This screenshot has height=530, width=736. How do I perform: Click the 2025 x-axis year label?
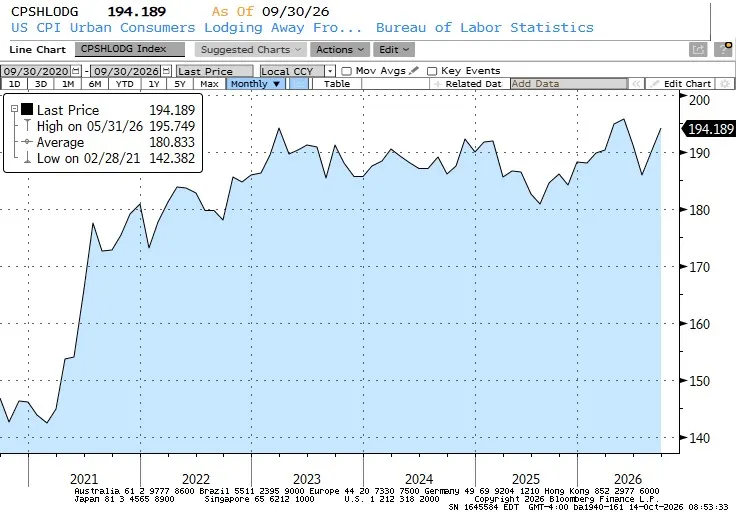pyautogui.click(x=526, y=479)
